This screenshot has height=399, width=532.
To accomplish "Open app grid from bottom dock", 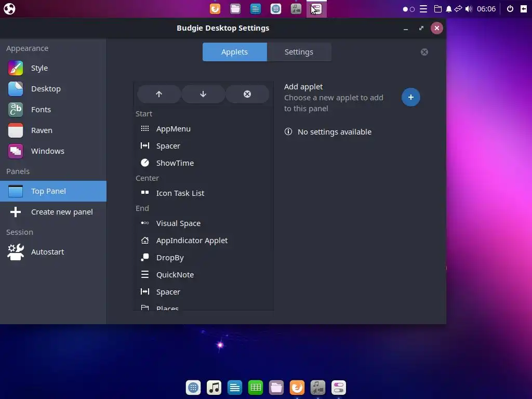I will pos(193,387).
